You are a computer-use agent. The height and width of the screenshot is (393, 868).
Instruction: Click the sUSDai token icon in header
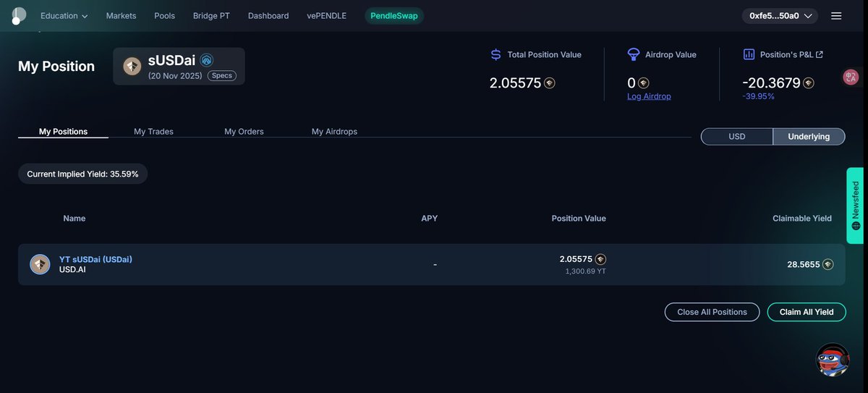[x=132, y=67]
